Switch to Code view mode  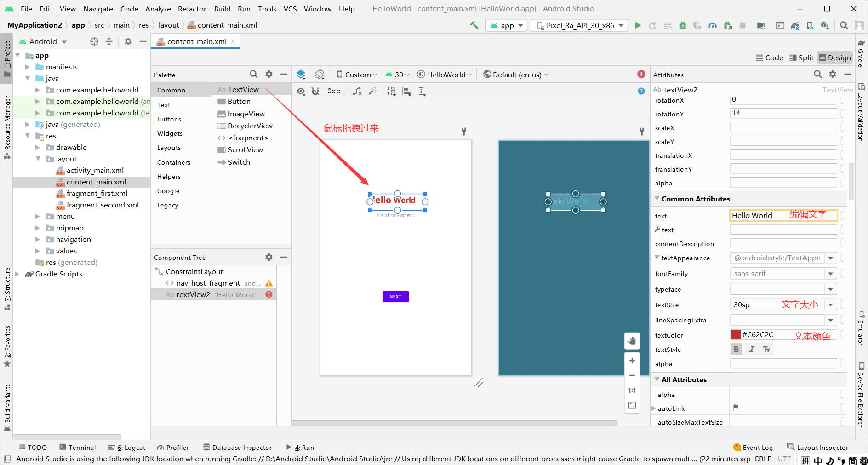point(769,57)
